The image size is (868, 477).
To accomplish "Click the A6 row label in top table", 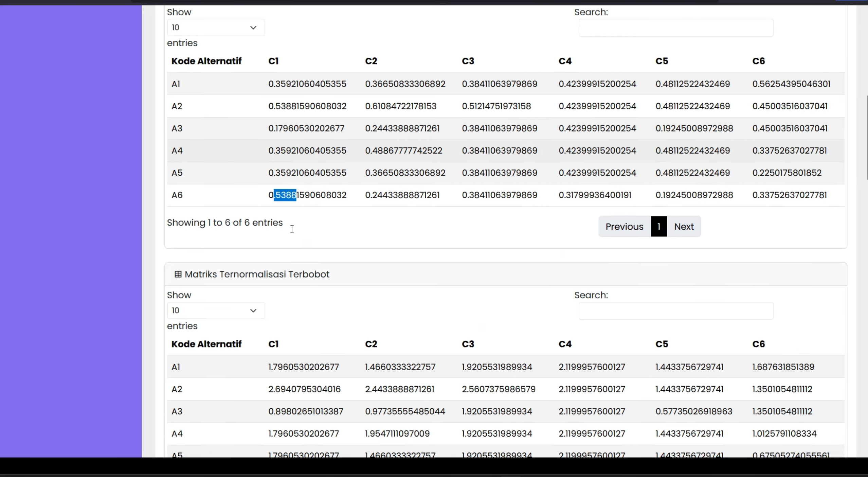I will (x=177, y=195).
